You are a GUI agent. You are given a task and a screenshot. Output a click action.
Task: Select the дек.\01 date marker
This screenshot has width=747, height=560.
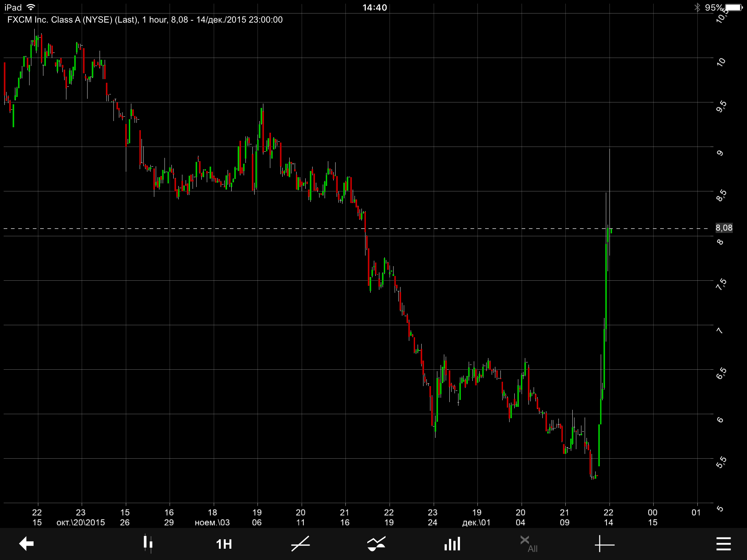tap(476, 522)
